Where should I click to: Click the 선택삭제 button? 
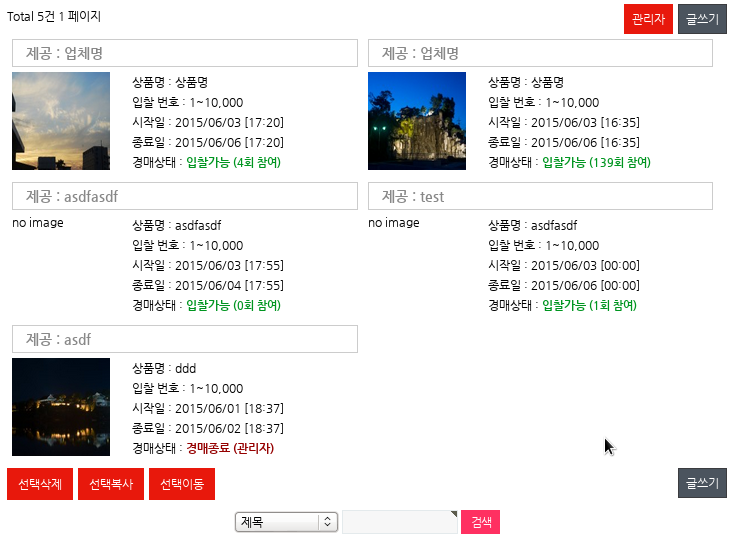coord(40,484)
